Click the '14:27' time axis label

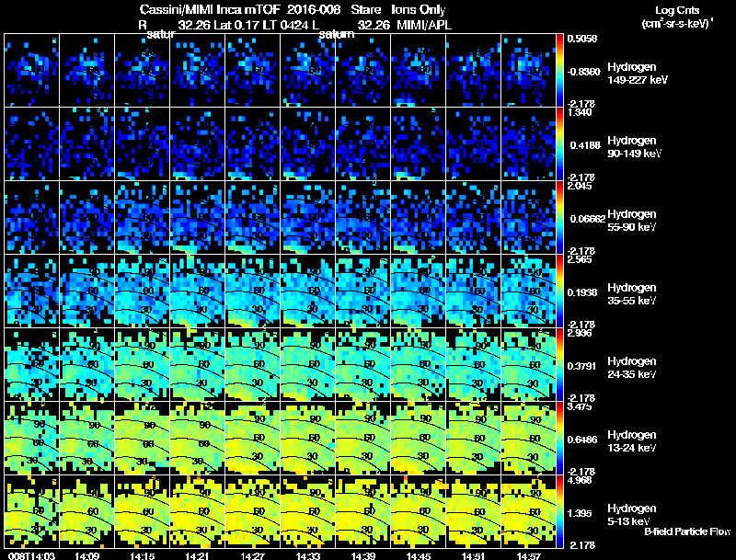click(252, 555)
